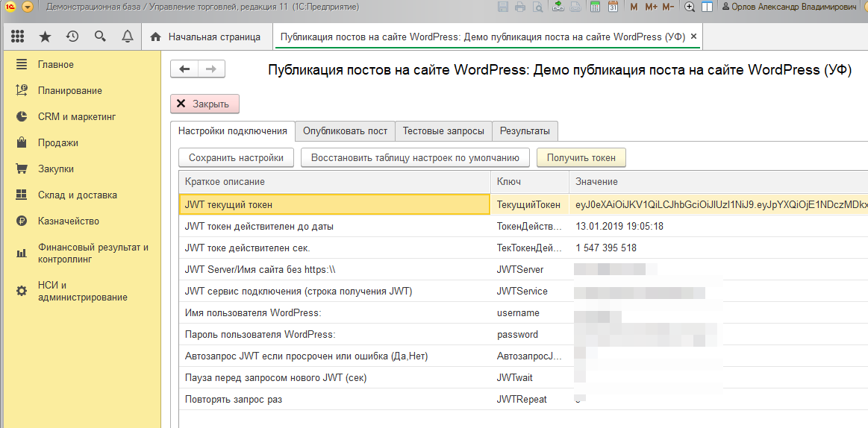Click the Закрыть button
Screen dimensions: 868x428
point(204,104)
